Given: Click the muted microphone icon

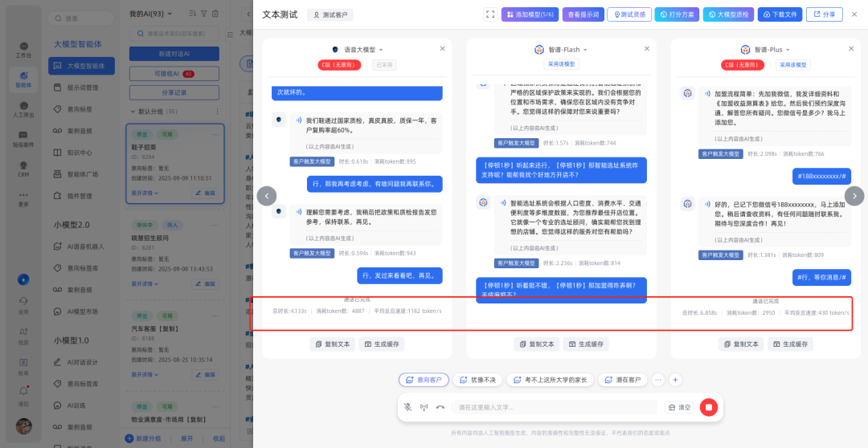Looking at the screenshot, I should tap(408, 407).
